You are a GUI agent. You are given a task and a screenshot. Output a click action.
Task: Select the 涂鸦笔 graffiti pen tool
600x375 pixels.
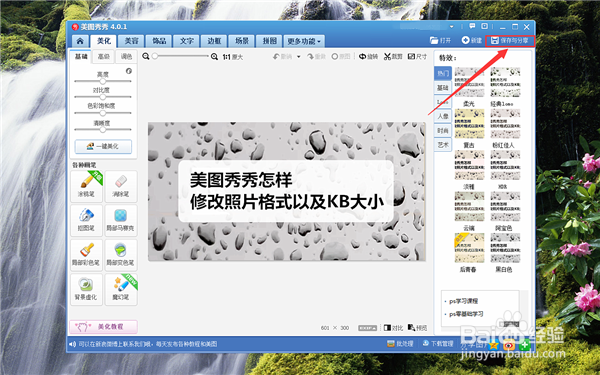click(x=86, y=186)
